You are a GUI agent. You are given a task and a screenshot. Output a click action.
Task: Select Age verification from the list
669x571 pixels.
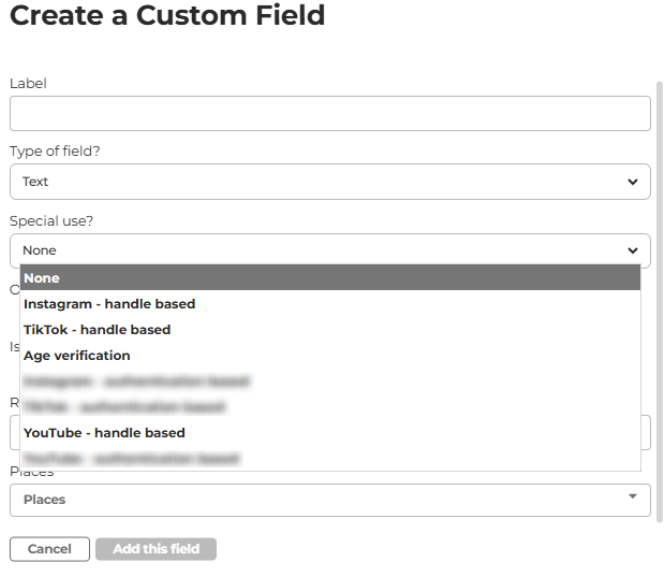click(77, 355)
